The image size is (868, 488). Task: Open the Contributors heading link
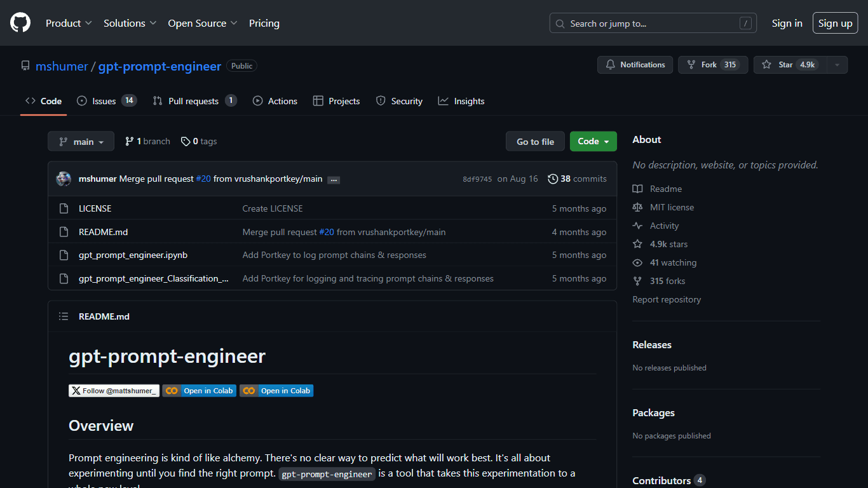click(x=668, y=480)
